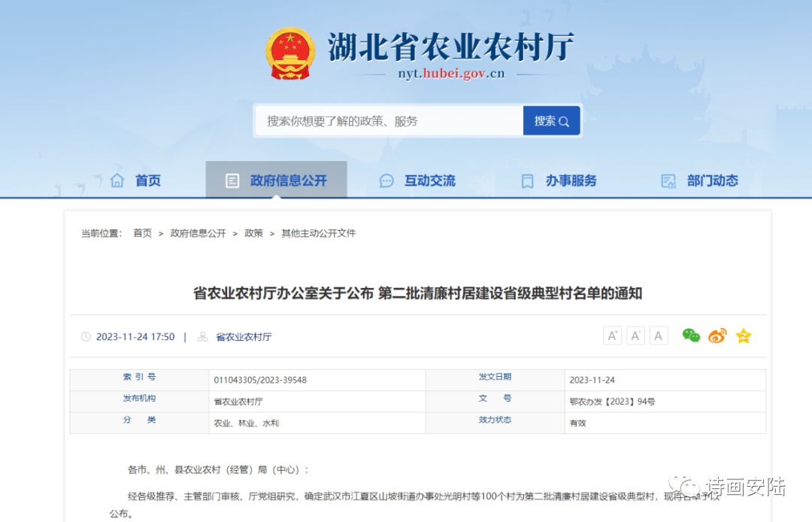Increase font size with A+ button
The width and height of the screenshot is (812, 522).
pyautogui.click(x=612, y=335)
